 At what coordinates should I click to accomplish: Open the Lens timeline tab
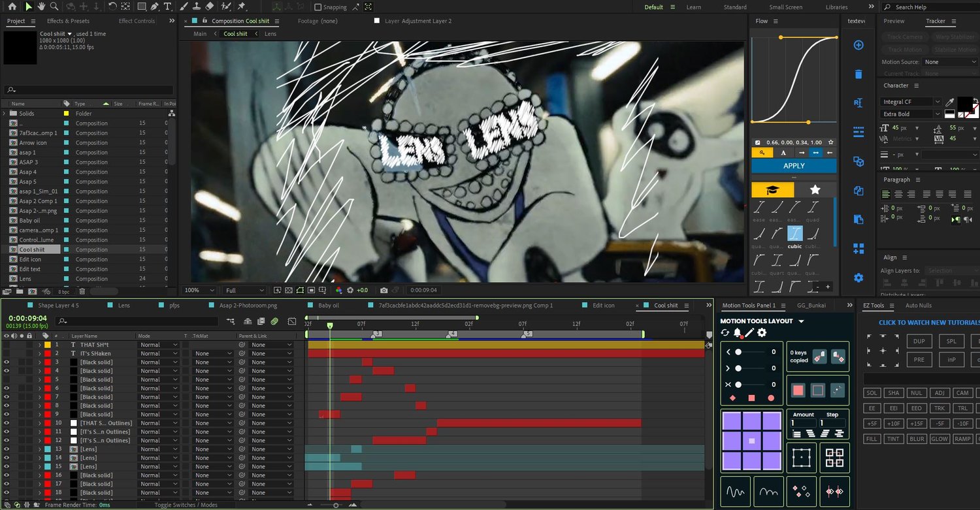point(123,305)
